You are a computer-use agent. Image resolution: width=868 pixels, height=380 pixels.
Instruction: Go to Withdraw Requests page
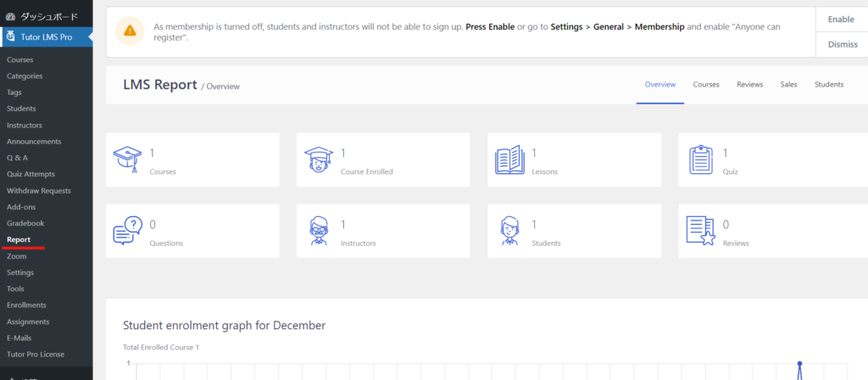38,191
